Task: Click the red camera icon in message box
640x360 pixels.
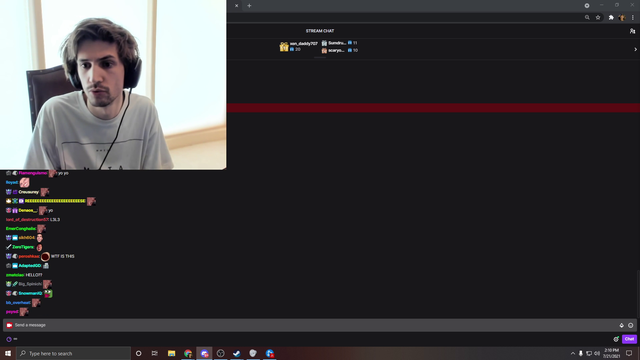Action: point(9,325)
